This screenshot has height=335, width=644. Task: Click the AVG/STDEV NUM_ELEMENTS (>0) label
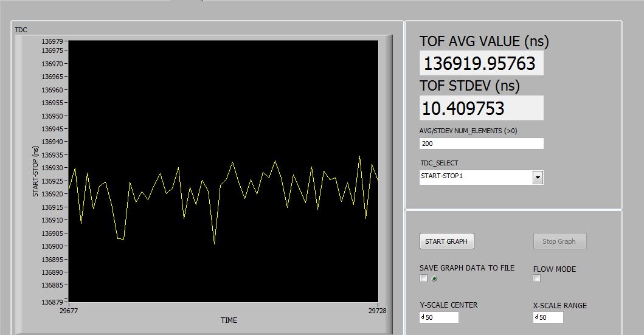(x=468, y=131)
